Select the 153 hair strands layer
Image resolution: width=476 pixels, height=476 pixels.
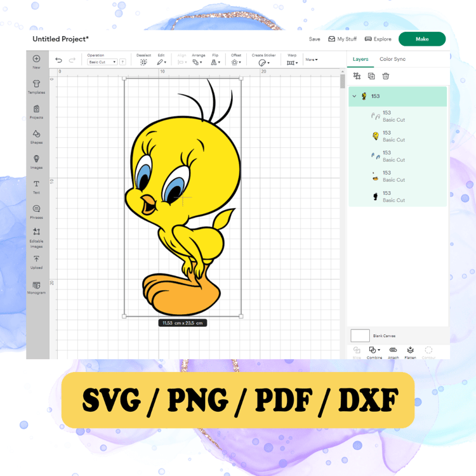[x=398, y=116]
